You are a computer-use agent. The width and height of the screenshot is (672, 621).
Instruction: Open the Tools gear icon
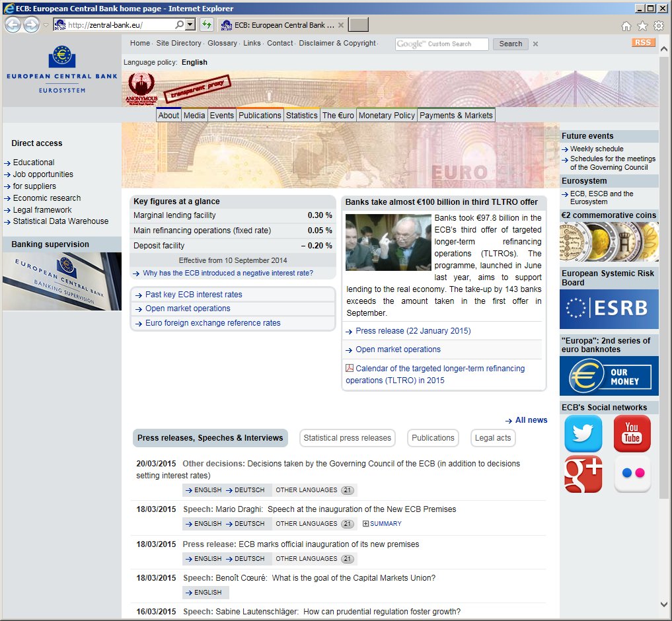point(659,26)
